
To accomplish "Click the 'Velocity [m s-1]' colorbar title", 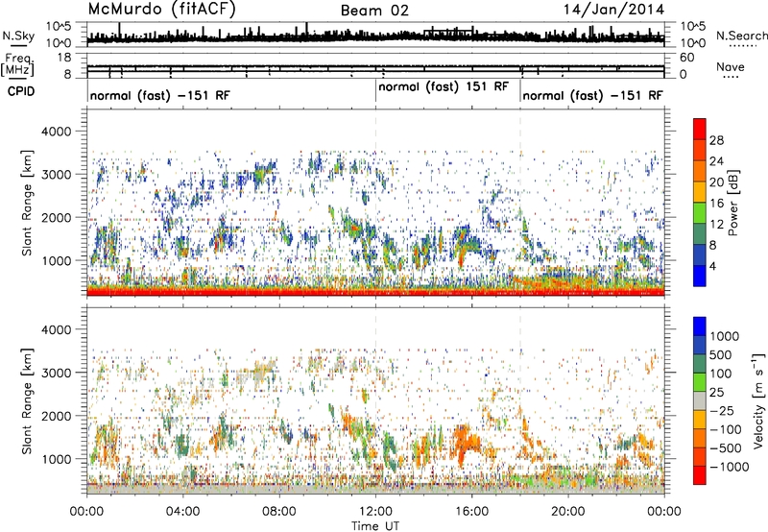I will [x=758, y=400].
